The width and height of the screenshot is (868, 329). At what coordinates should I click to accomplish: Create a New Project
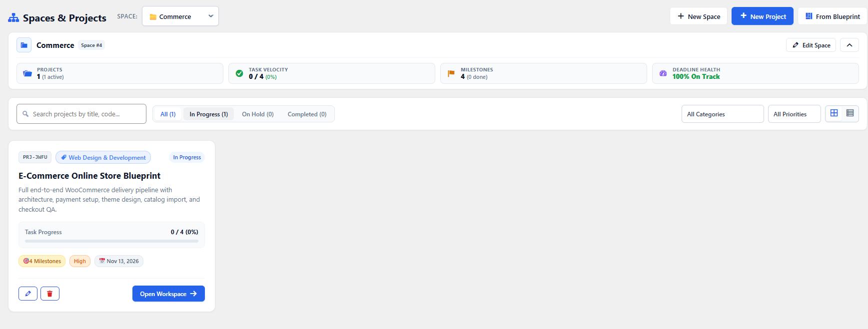coord(763,16)
